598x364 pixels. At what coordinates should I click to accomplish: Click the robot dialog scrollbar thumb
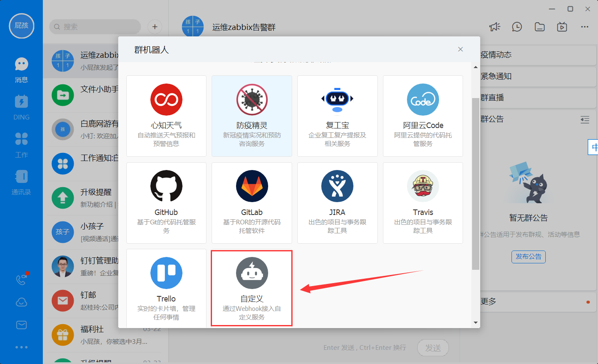[x=475, y=183]
